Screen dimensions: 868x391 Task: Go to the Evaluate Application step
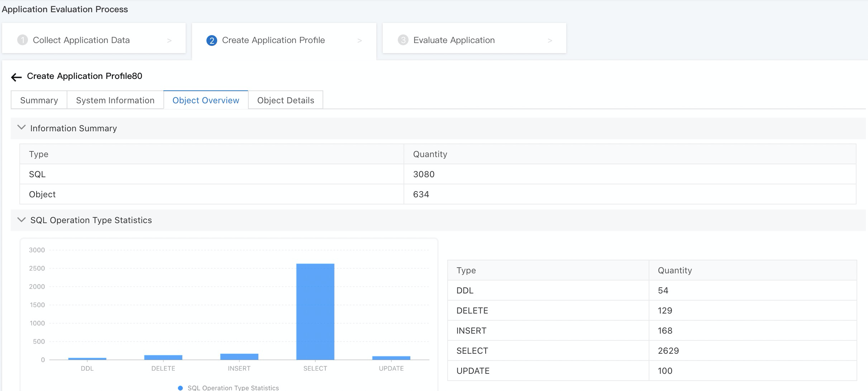click(x=454, y=40)
